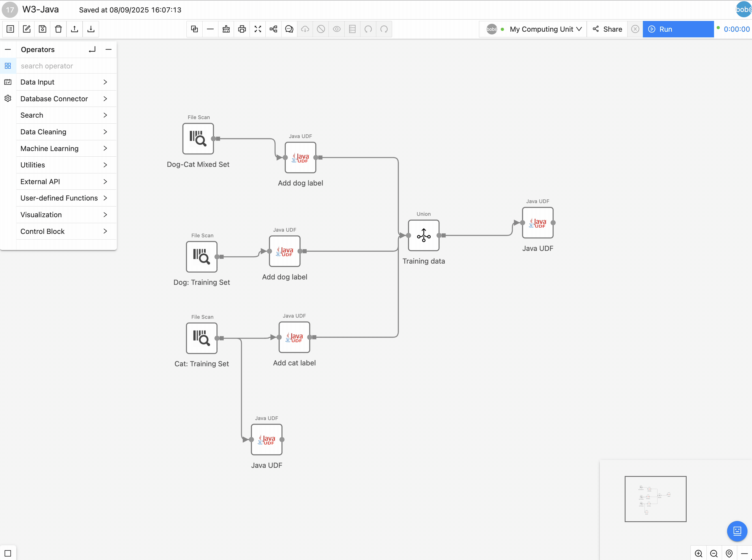Screen dimensions: 752x560
Task: Toggle the minimap minus button
Action: point(744,553)
